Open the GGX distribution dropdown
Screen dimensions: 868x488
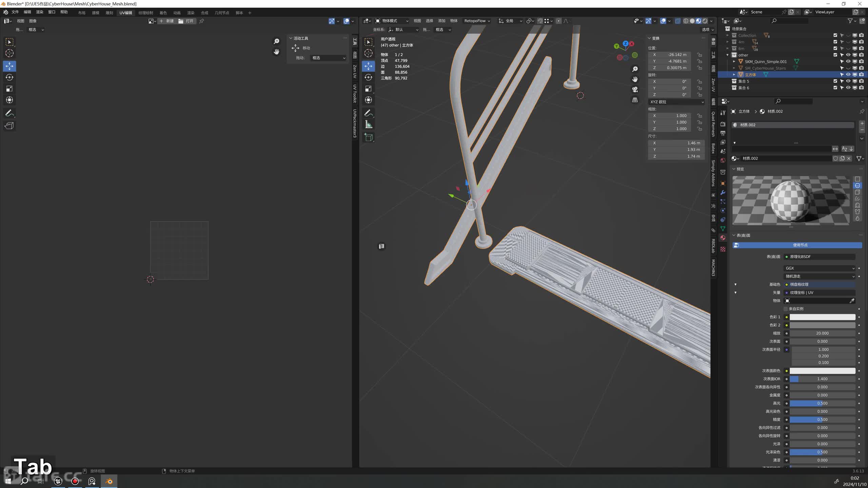click(820, 268)
